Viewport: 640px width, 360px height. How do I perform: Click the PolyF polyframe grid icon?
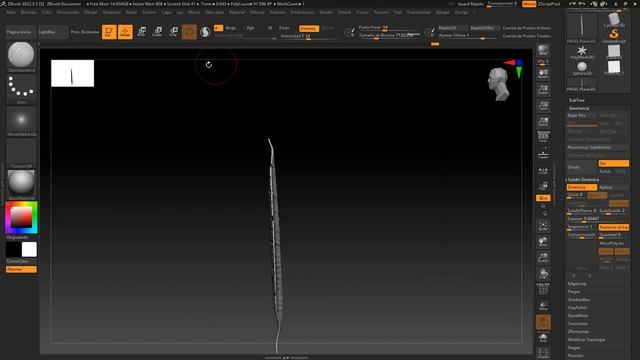pyautogui.click(x=543, y=289)
